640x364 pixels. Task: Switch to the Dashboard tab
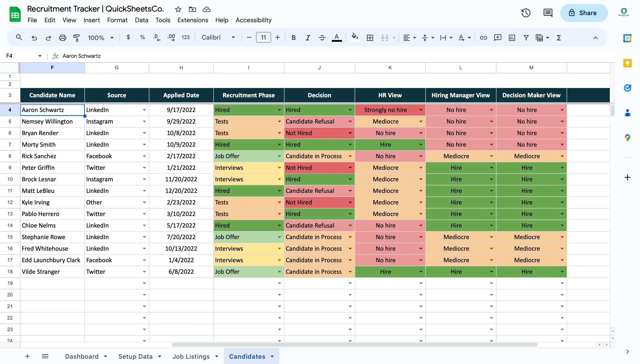82,356
